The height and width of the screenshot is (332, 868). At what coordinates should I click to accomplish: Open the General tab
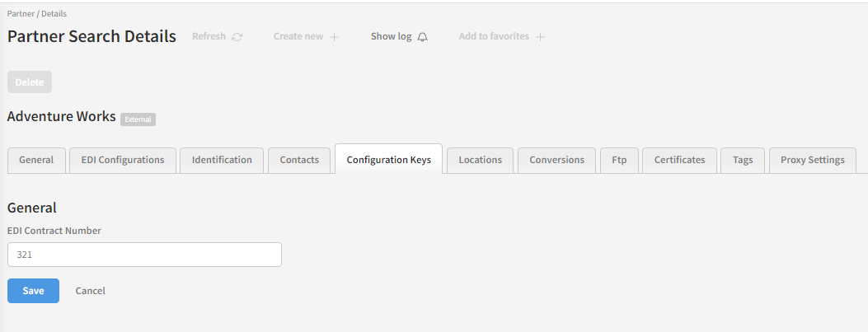36,160
